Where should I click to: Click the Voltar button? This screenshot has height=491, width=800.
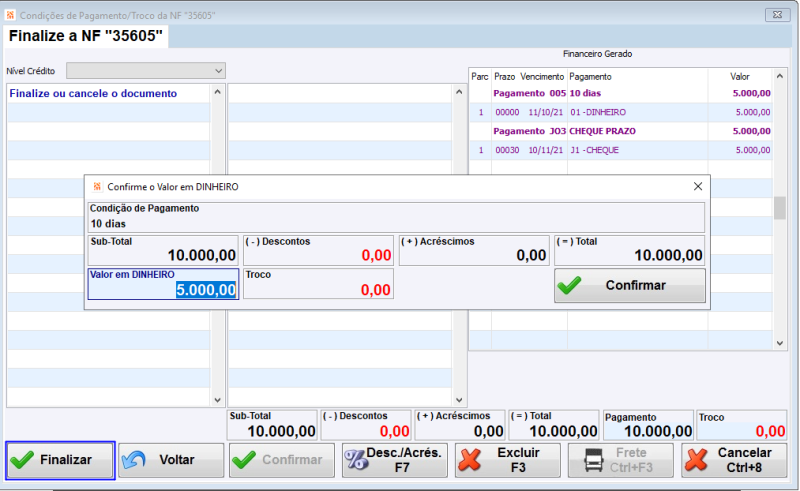click(171, 460)
